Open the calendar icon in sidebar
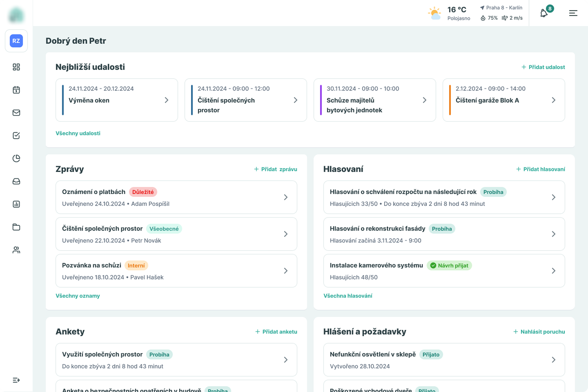The height and width of the screenshot is (392, 588). tap(16, 90)
